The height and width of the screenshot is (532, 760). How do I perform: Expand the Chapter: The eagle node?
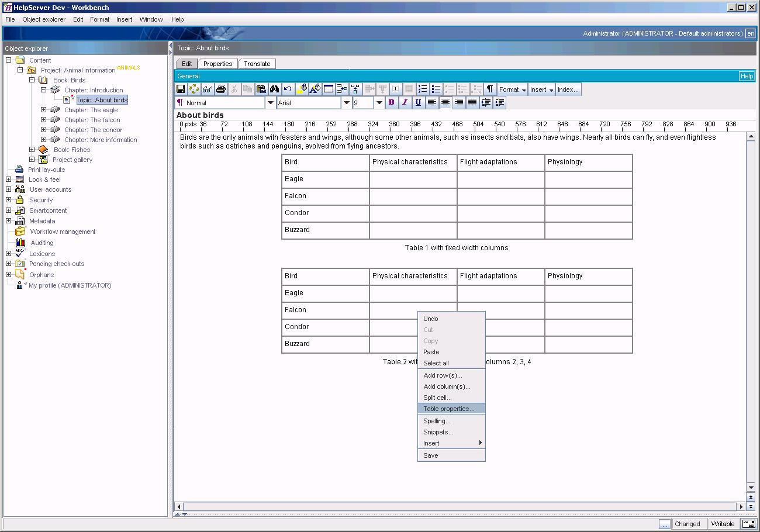(43, 110)
